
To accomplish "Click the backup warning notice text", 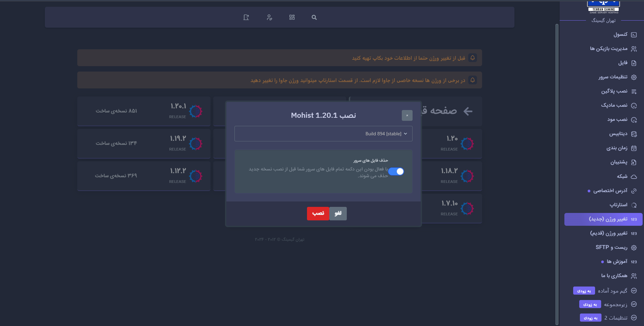I will 409,58.
